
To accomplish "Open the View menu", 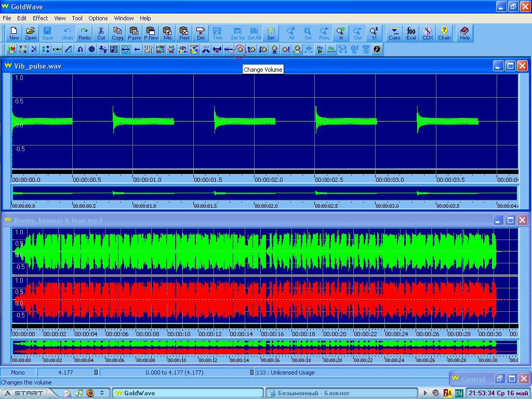I will [x=60, y=18].
